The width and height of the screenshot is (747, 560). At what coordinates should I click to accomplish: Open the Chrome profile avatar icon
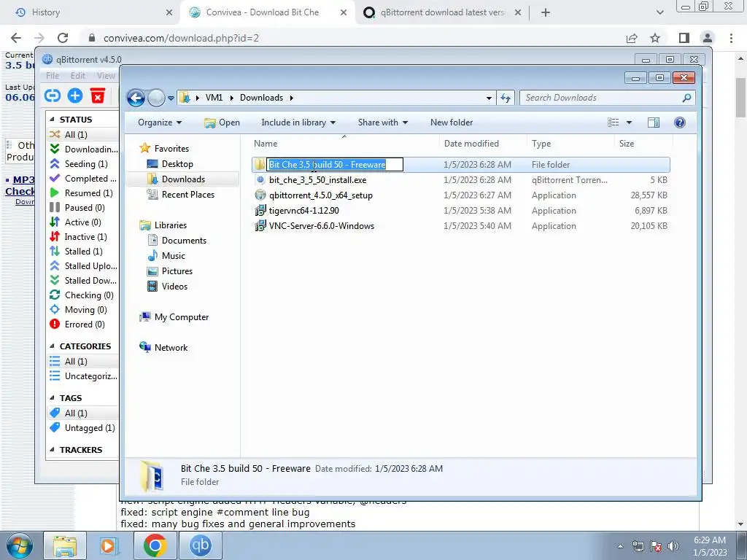tap(708, 38)
